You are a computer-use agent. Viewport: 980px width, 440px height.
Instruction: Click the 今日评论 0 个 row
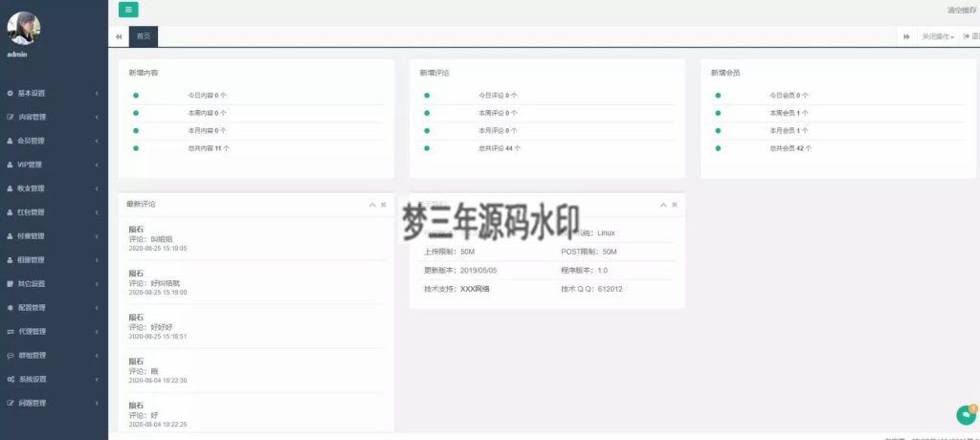(546, 96)
